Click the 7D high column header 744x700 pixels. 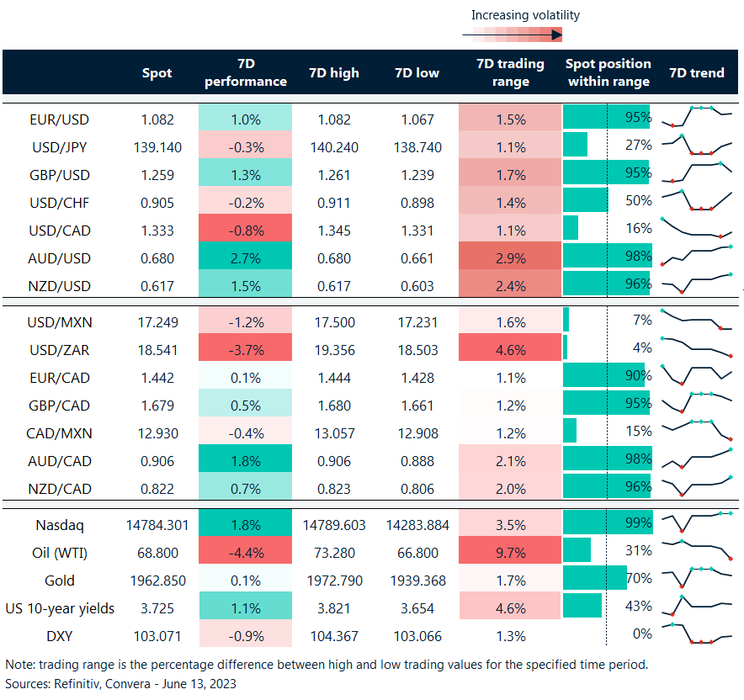click(x=334, y=73)
